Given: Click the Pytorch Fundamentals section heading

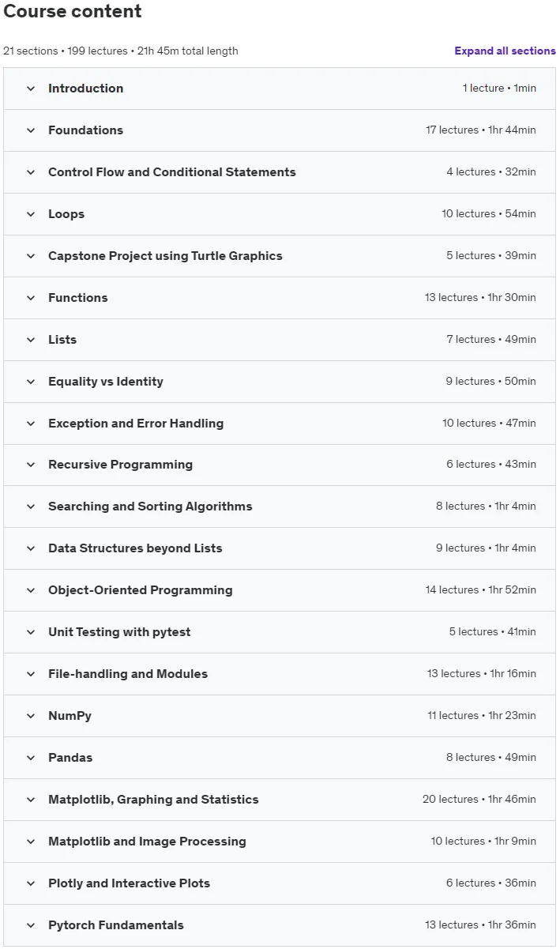Looking at the screenshot, I should pyautogui.click(x=116, y=925).
